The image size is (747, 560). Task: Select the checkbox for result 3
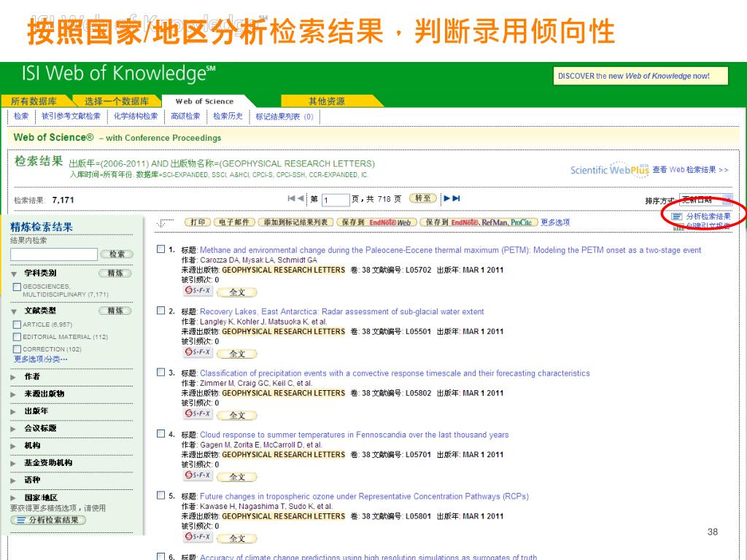(161, 373)
